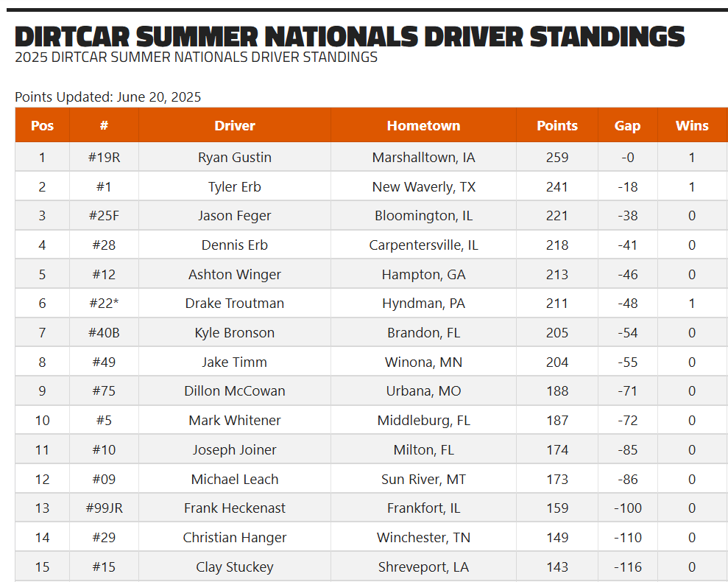728x582 pixels.
Task: Click Jake Timm's hometown Winona, MN
Action: coord(423,362)
